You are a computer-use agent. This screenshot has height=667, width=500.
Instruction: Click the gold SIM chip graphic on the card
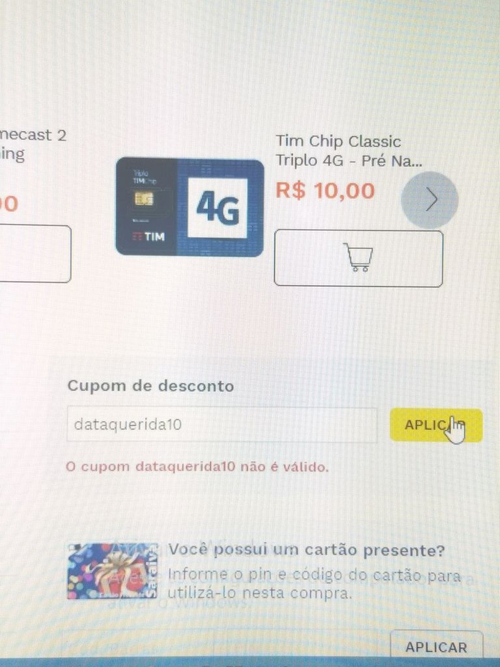pos(144,198)
